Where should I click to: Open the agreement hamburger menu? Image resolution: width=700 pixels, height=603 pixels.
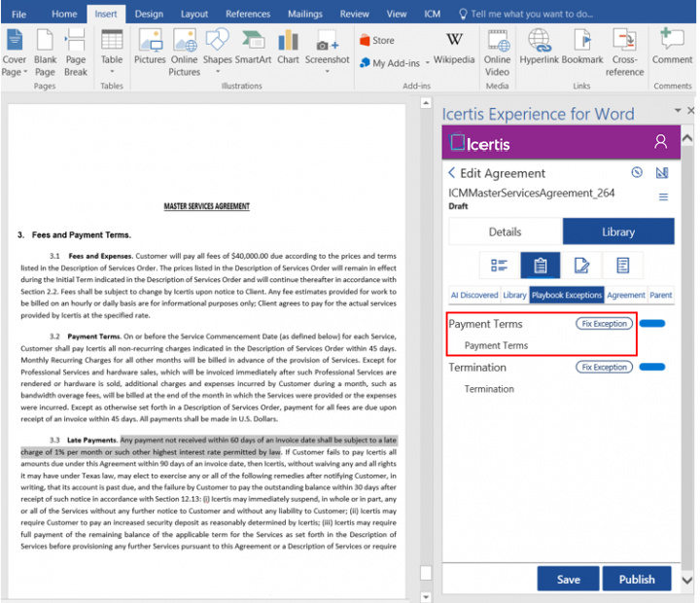pyautogui.click(x=663, y=197)
